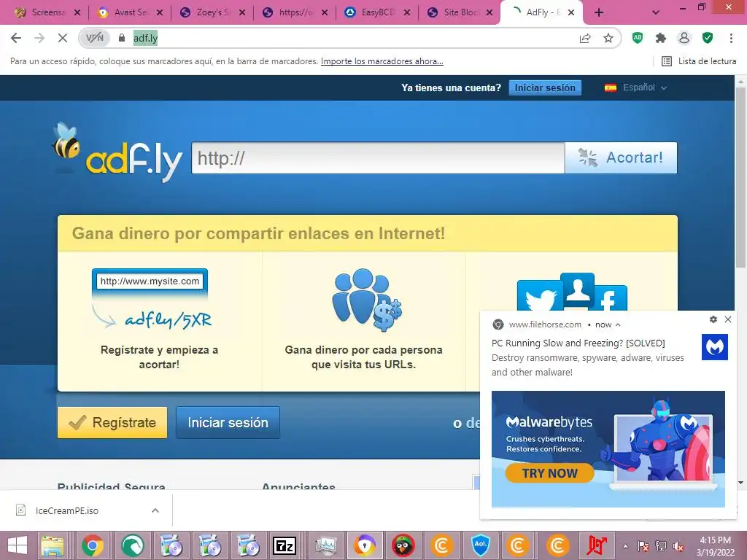Open PC Running Slow notification headline
Viewport: 747px width, 560px height.
578,343
